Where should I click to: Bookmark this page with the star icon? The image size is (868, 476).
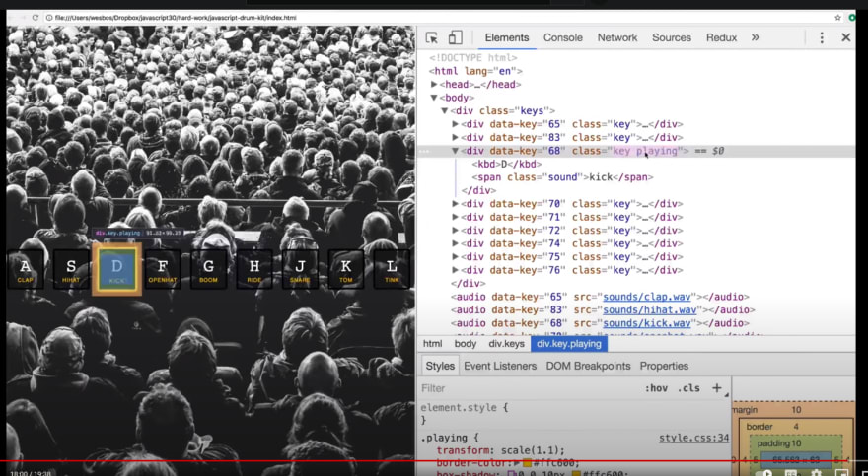pyautogui.click(x=838, y=18)
